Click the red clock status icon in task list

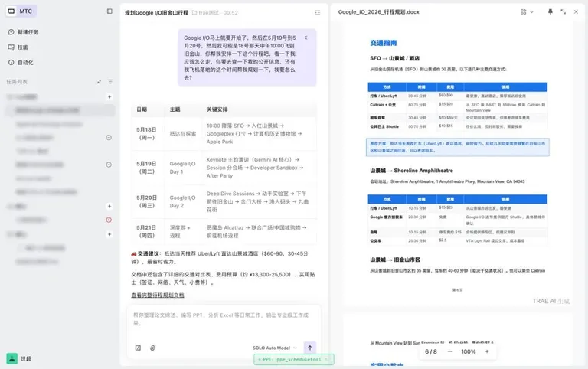point(109,220)
